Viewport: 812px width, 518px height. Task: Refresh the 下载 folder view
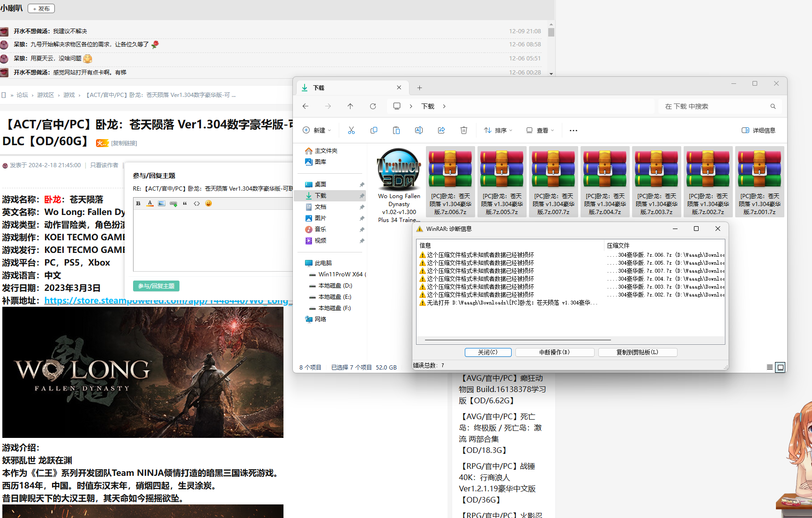[x=373, y=106]
